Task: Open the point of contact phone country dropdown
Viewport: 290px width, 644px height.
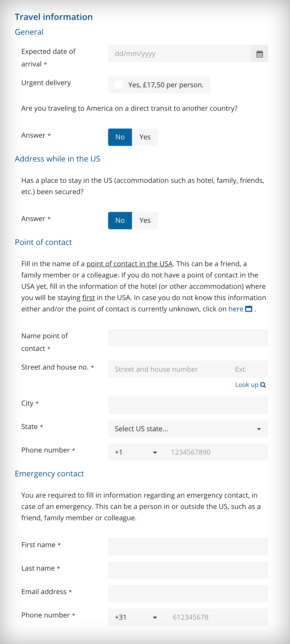Action: coord(135,452)
